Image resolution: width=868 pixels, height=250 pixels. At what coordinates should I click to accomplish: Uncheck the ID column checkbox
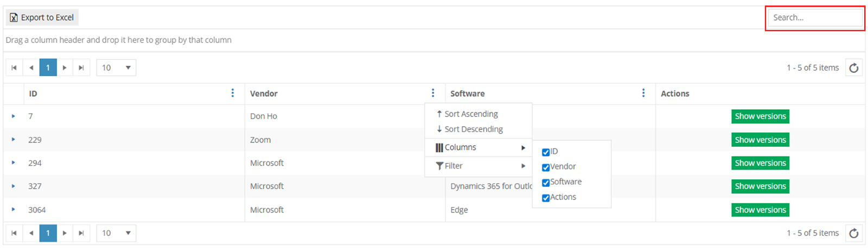(546, 152)
